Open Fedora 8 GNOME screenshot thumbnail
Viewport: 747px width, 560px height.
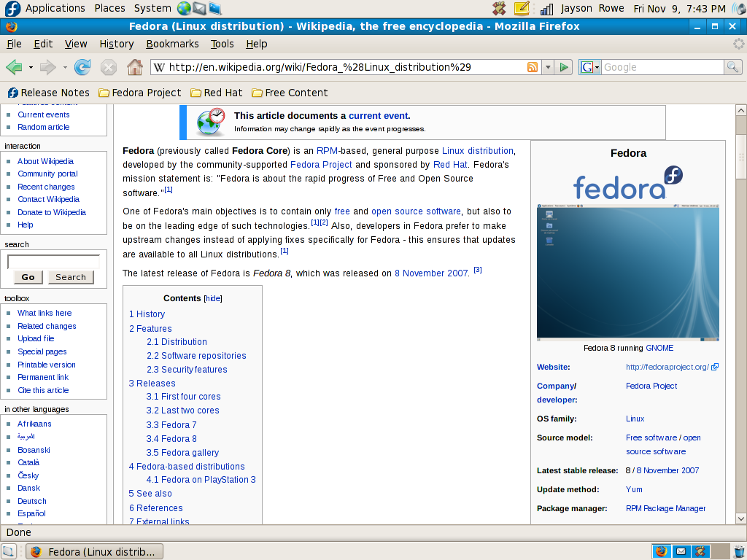tap(628, 273)
